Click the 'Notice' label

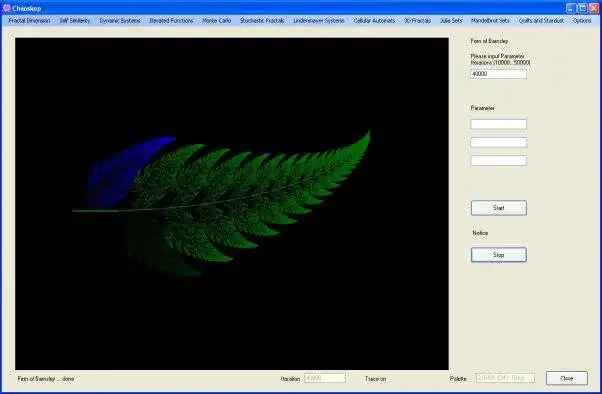[x=480, y=233]
